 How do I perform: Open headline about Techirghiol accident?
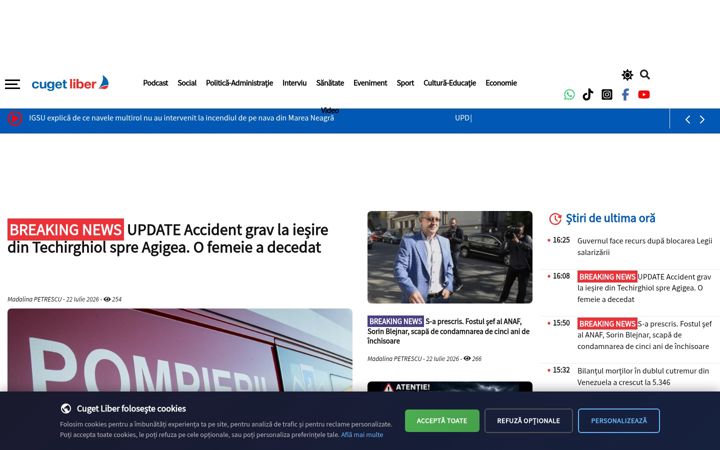coord(168,238)
